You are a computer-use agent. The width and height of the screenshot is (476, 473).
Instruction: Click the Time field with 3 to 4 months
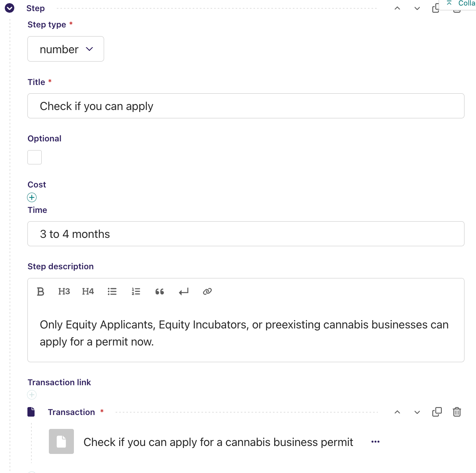(246, 234)
